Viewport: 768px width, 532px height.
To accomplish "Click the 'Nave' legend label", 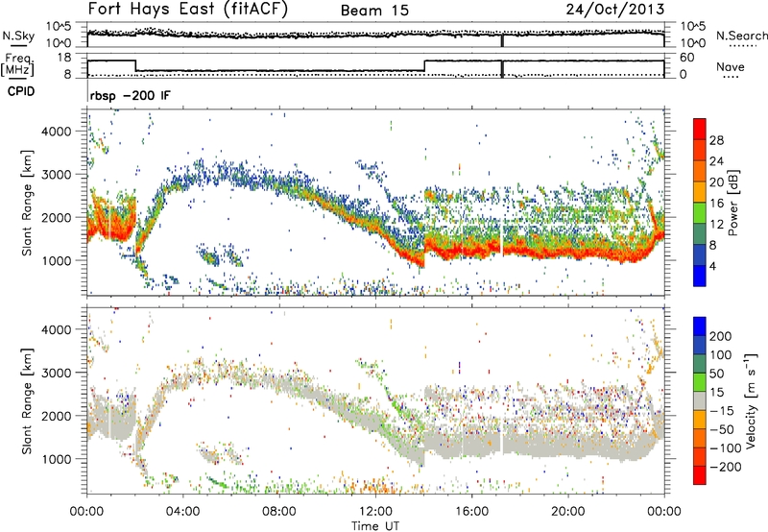I will [x=731, y=66].
